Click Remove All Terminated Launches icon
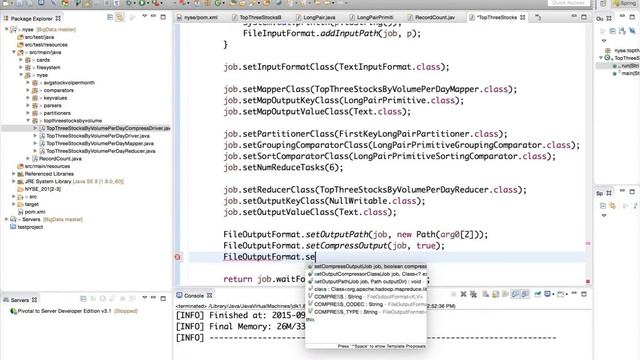 (x=473, y=294)
